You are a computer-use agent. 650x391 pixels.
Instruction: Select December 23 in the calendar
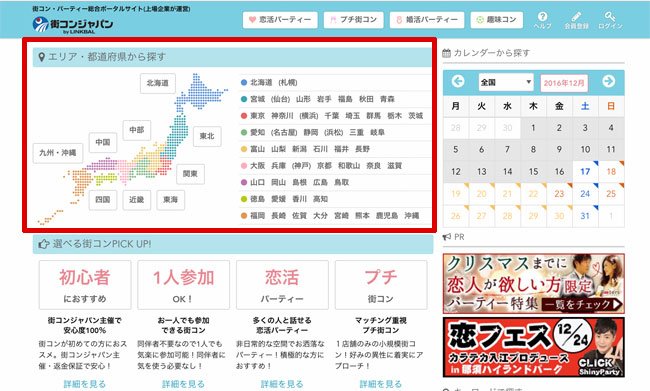click(559, 194)
